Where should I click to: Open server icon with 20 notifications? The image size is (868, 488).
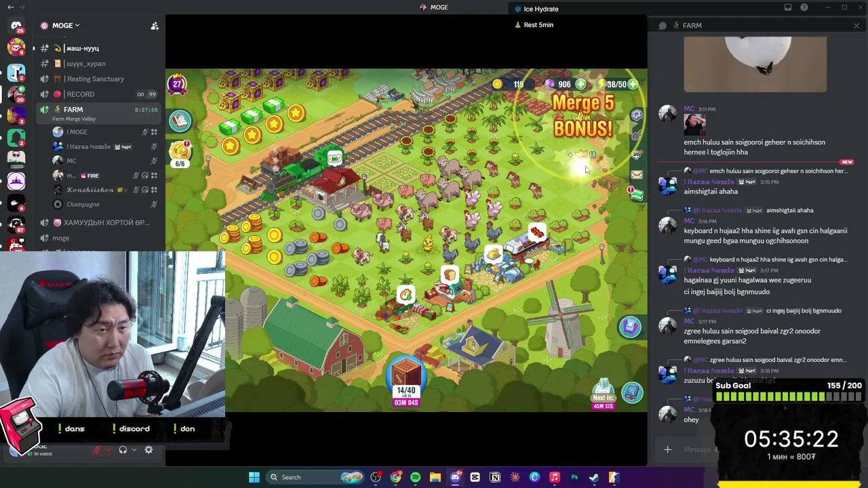[x=16, y=93]
